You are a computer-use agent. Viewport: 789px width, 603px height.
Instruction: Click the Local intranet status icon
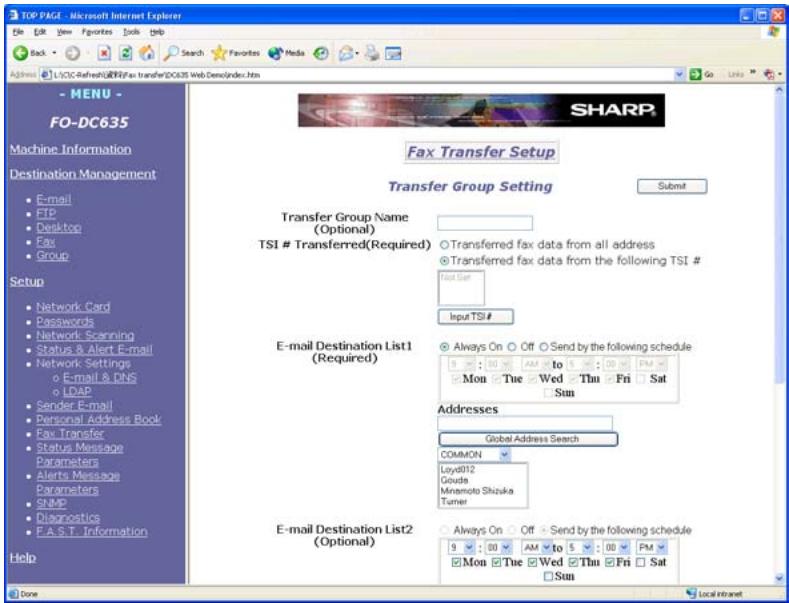[692, 594]
